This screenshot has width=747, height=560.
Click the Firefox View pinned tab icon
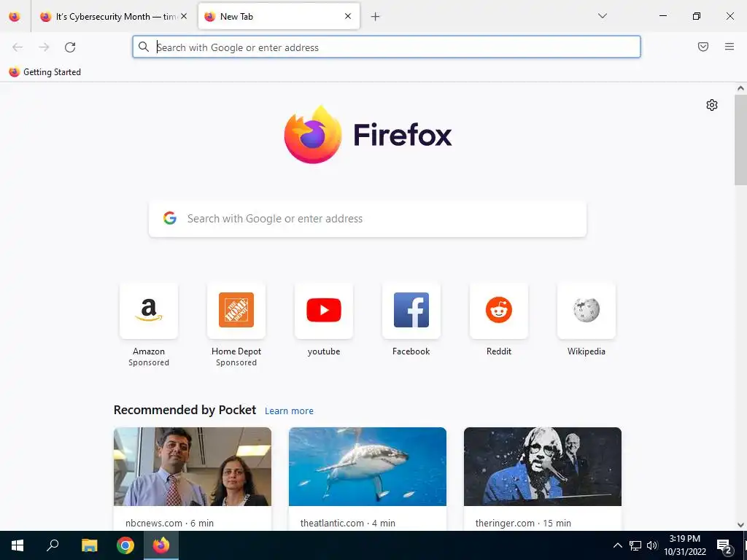[x=15, y=16]
